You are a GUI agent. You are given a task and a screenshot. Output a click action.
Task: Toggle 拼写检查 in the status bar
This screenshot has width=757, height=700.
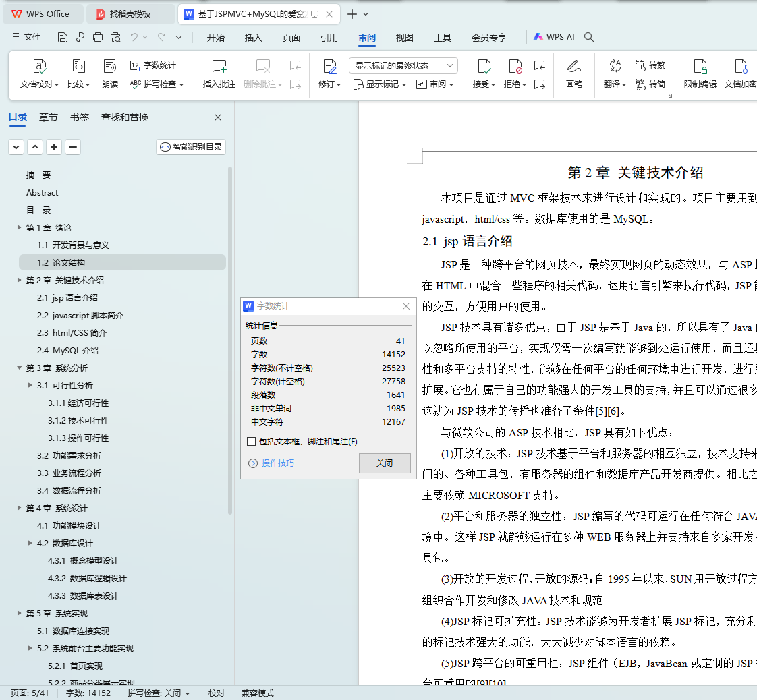(159, 693)
